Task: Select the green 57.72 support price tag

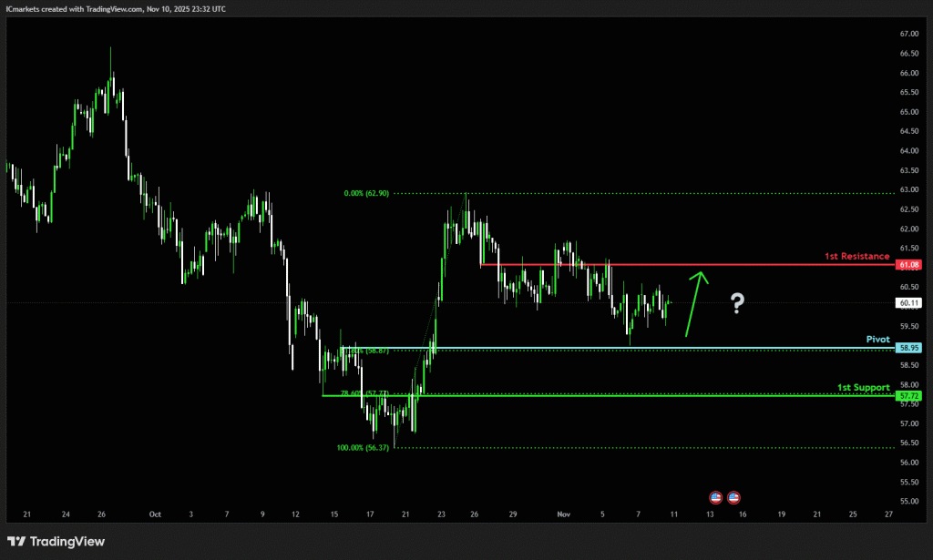Action: [909, 396]
